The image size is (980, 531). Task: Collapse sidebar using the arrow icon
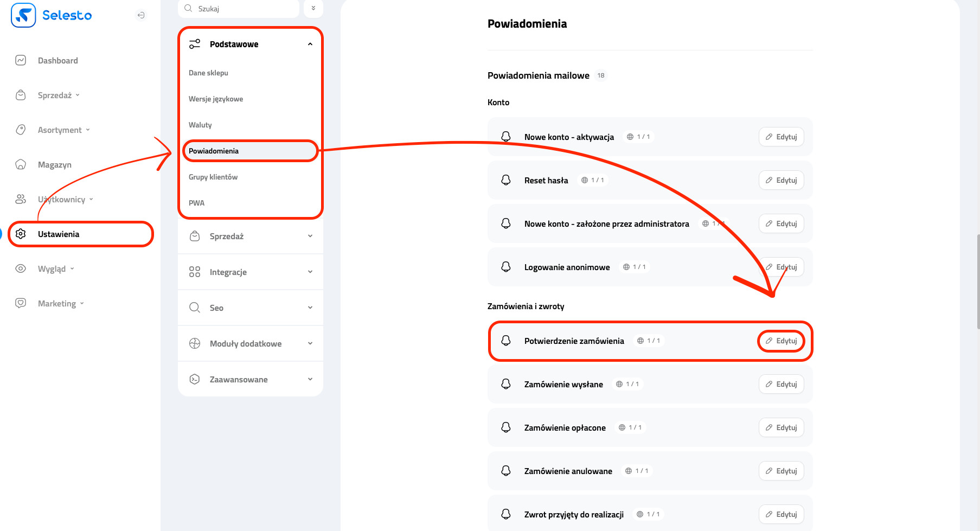[x=141, y=15]
